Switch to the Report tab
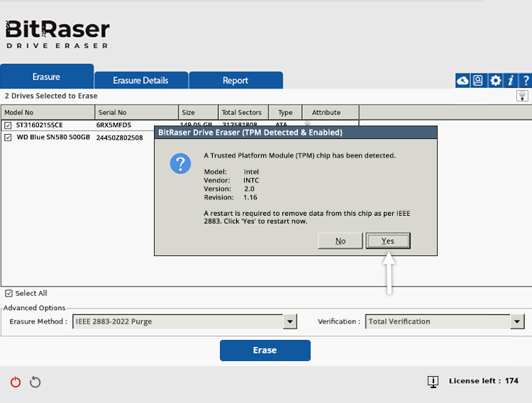 (x=235, y=80)
